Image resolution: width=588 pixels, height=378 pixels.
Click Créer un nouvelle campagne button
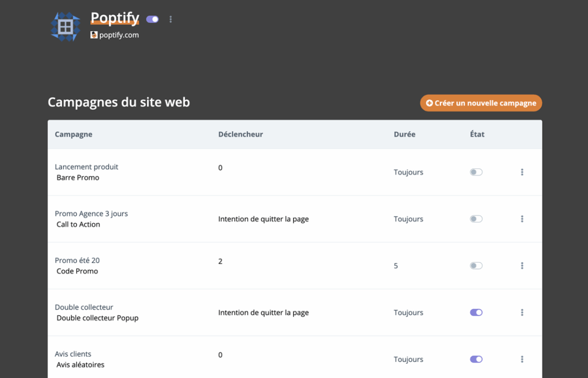point(481,103)
